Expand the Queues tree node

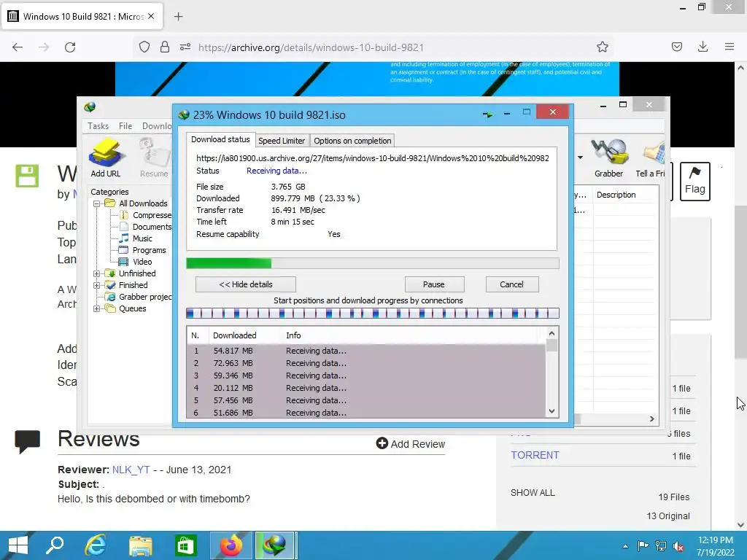97,308
